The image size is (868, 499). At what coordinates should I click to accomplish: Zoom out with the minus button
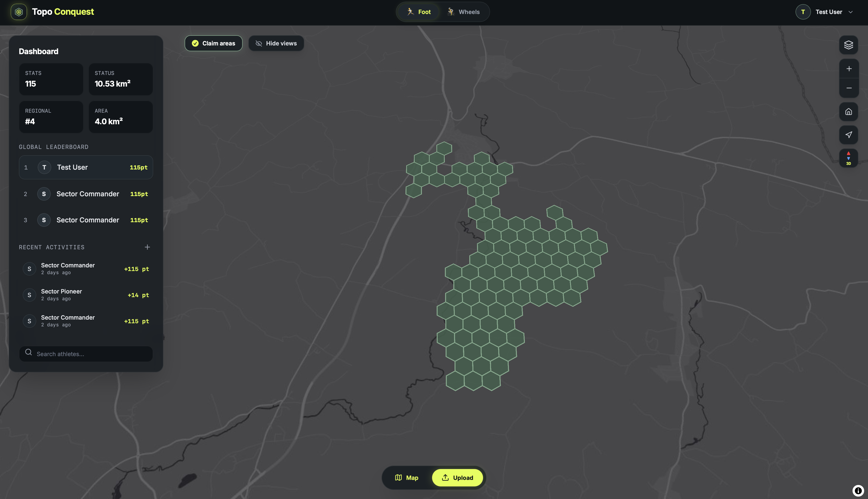pyautogui.click(x=848, y=88)
